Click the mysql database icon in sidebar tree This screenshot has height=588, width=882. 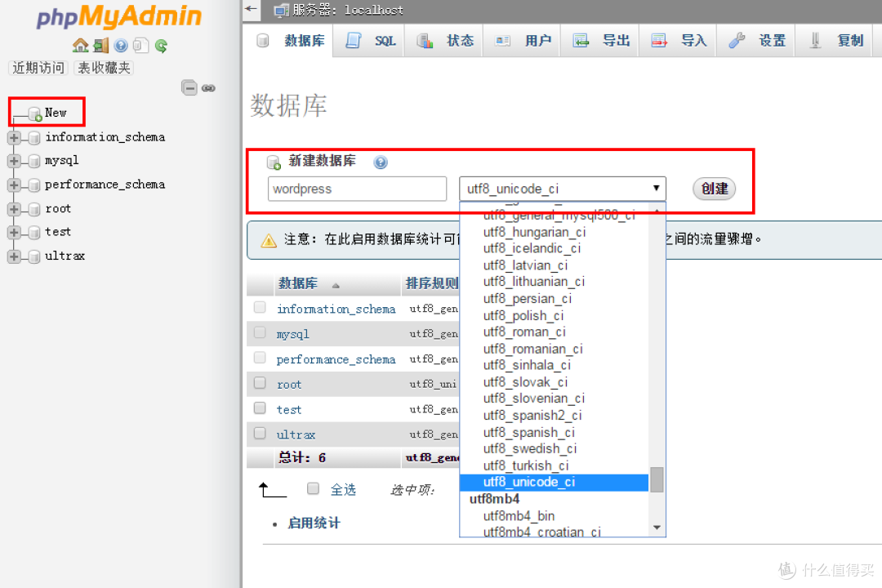(34, 161)
